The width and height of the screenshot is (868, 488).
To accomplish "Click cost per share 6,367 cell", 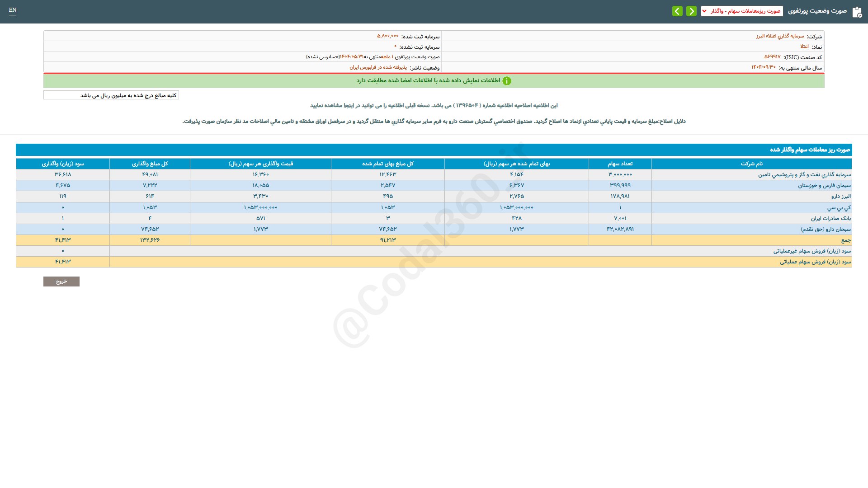I will (517, 185).
